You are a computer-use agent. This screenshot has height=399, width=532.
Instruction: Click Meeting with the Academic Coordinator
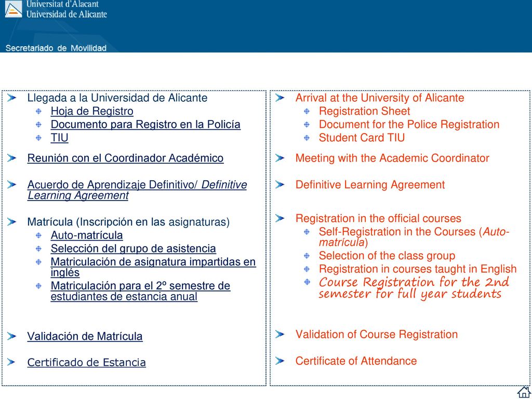(x=392, y=158)
